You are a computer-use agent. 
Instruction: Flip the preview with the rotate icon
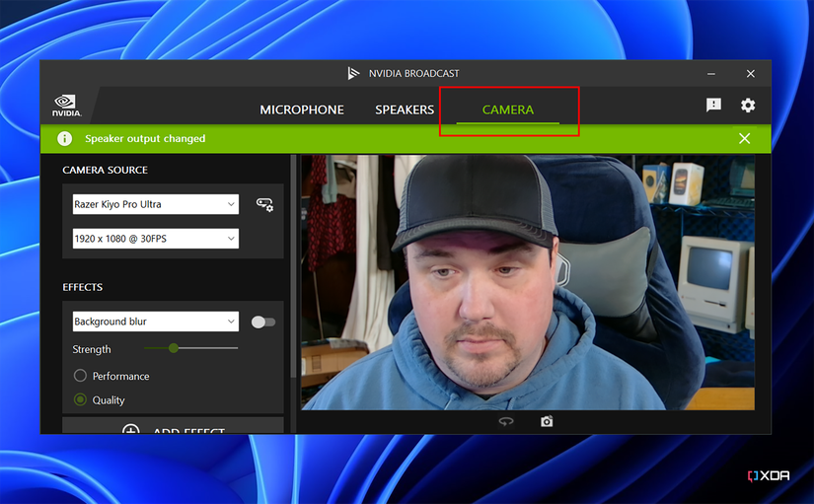point(506,421)
